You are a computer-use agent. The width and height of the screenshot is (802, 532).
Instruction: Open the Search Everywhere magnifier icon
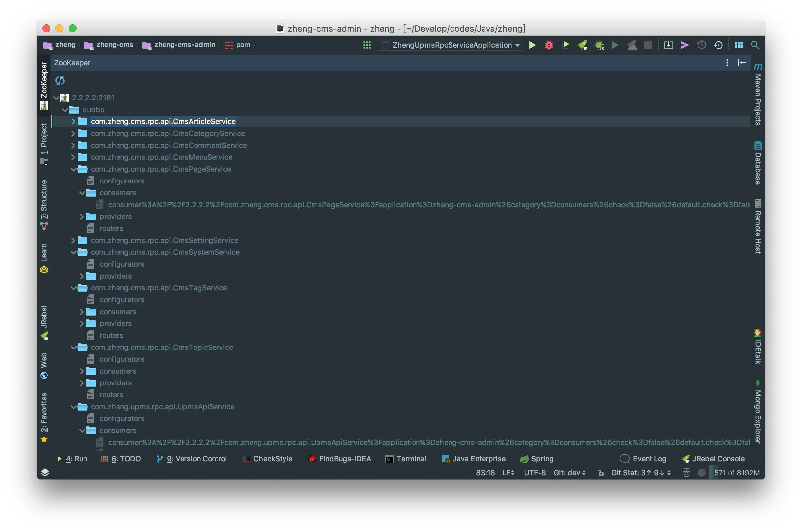[755, 45]
